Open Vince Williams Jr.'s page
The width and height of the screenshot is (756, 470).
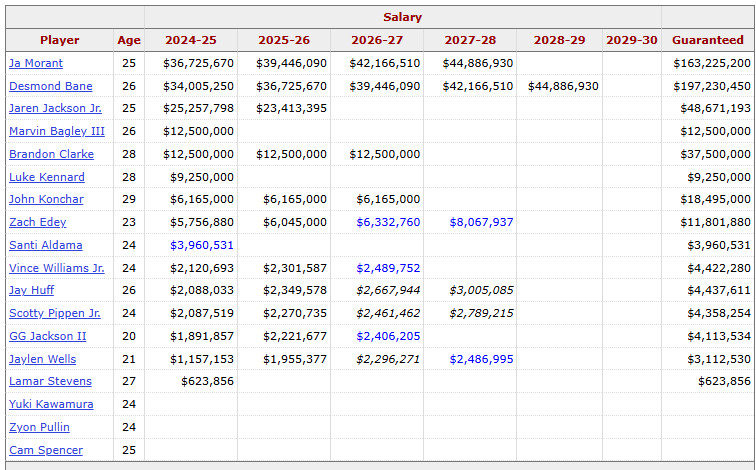(x=56, y=268)
